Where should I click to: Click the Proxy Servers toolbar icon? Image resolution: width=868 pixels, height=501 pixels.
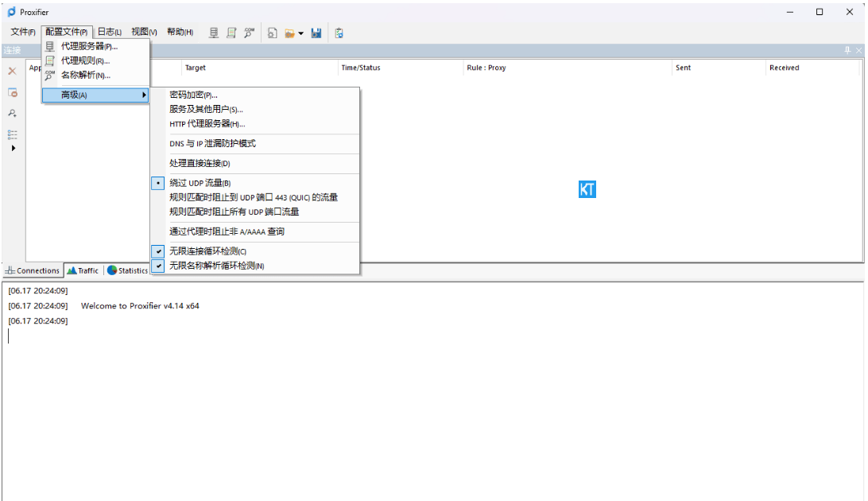click(x=214, y=33)
